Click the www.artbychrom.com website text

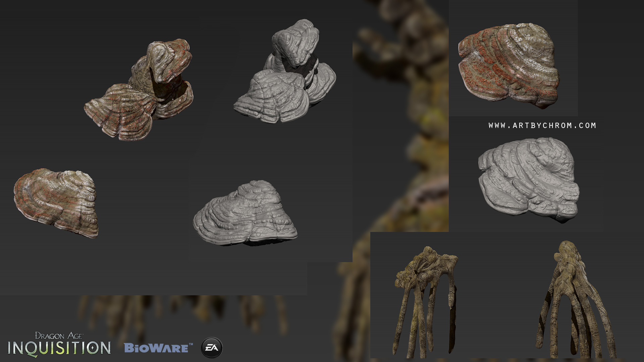[542, 125]
